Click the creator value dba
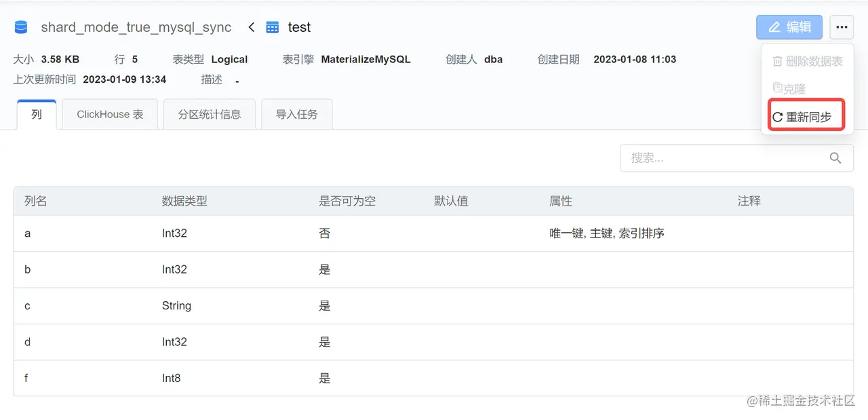 tap(494, 60)
